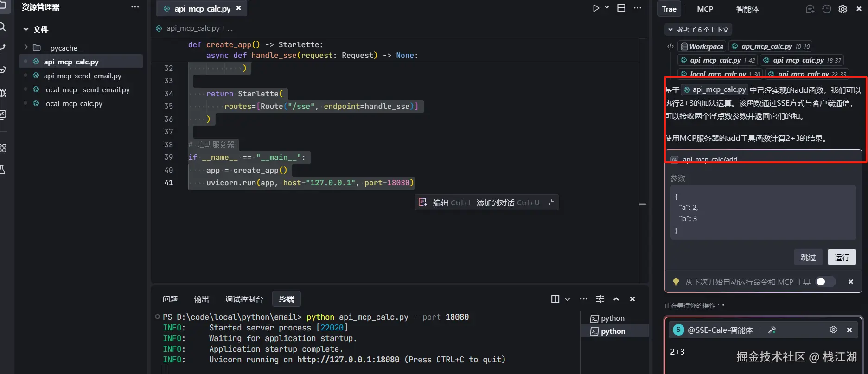The image size is (868, 374).
Task: Switch to the MCP tab
Action: [x=705, y=9]
